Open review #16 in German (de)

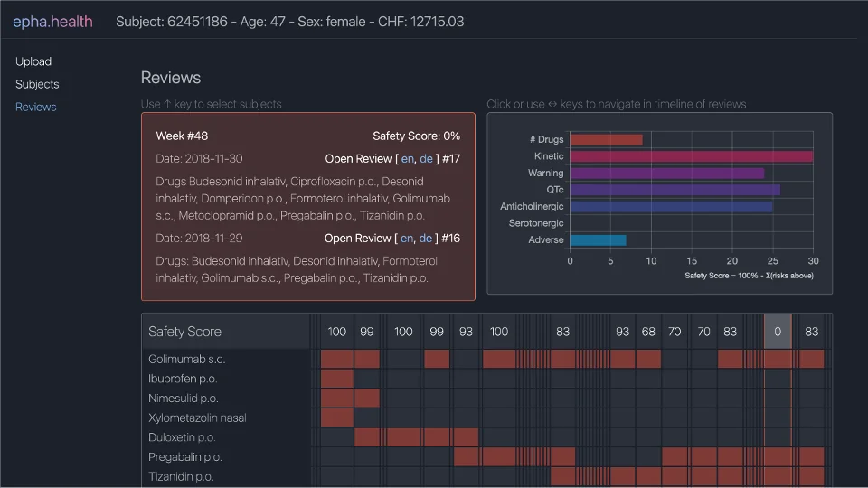click(425, 239)
